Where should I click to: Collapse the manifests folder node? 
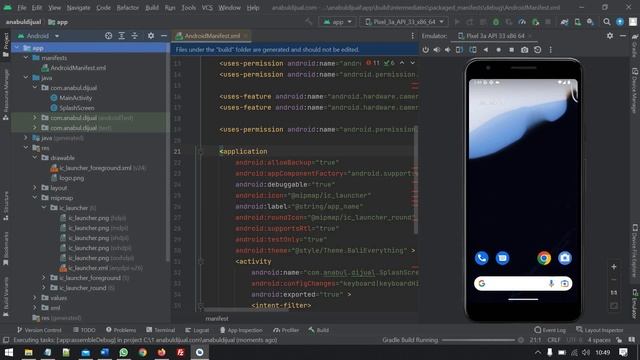coord(27,58)
